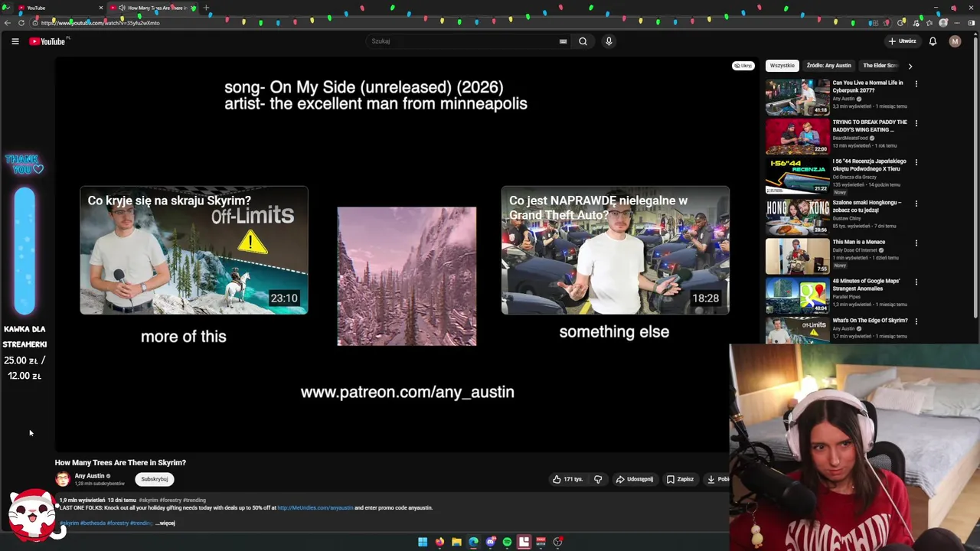
Task: Go to YouTube home via the logo
Action: click(x=47, y=41)
